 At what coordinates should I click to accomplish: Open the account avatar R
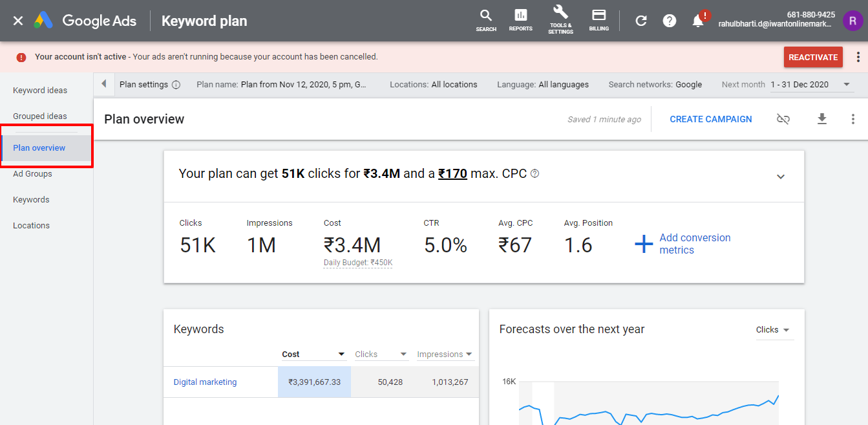tap(853, 21)
